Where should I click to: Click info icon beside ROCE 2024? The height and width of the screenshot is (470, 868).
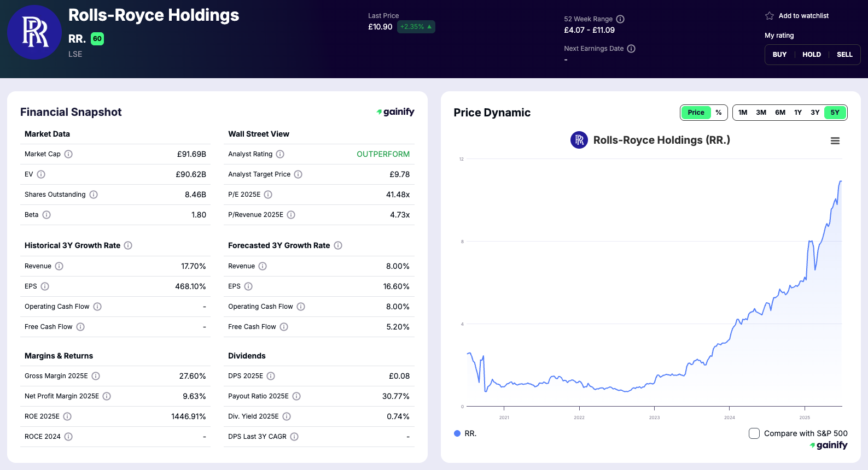tap(68, 437)
